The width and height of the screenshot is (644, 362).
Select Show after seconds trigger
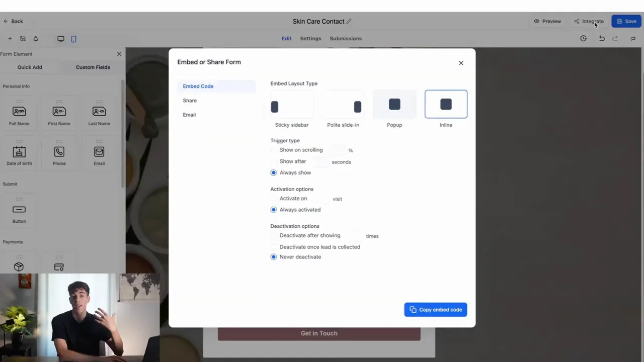[x=274, y=161]
